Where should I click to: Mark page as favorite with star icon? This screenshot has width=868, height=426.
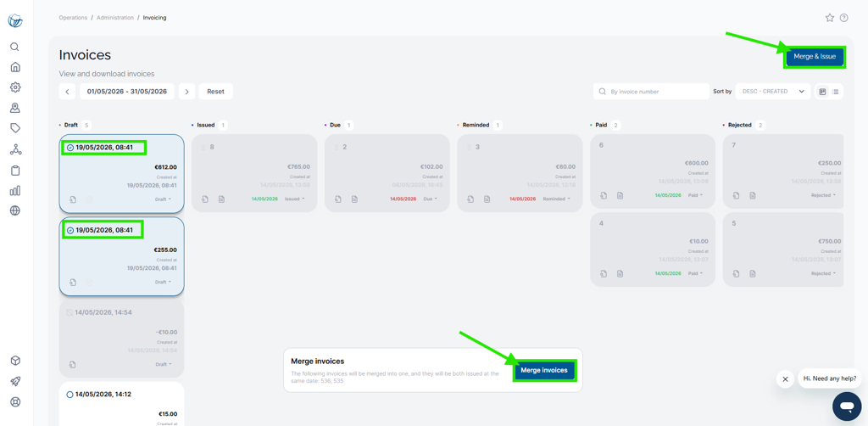click(829, 18)
